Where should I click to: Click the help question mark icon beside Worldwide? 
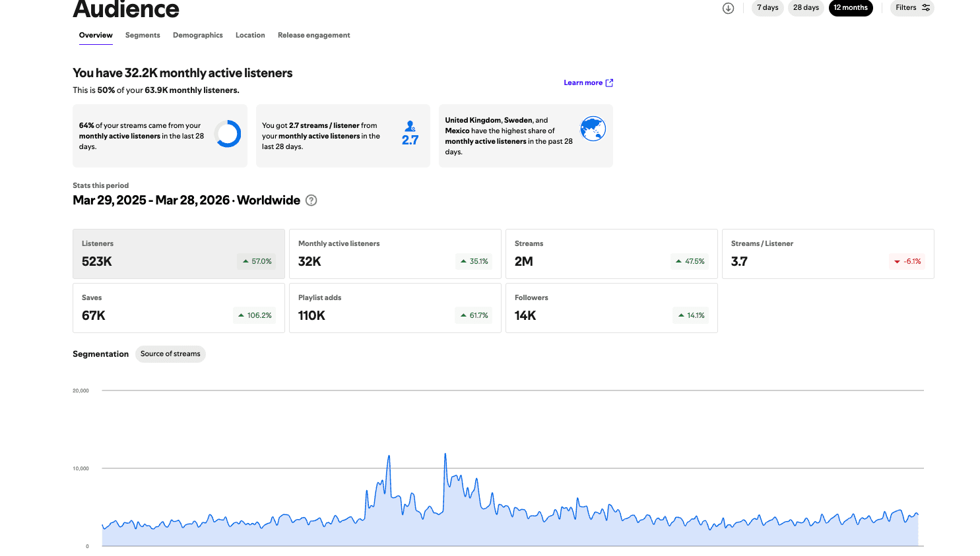[x=311, y=201]
